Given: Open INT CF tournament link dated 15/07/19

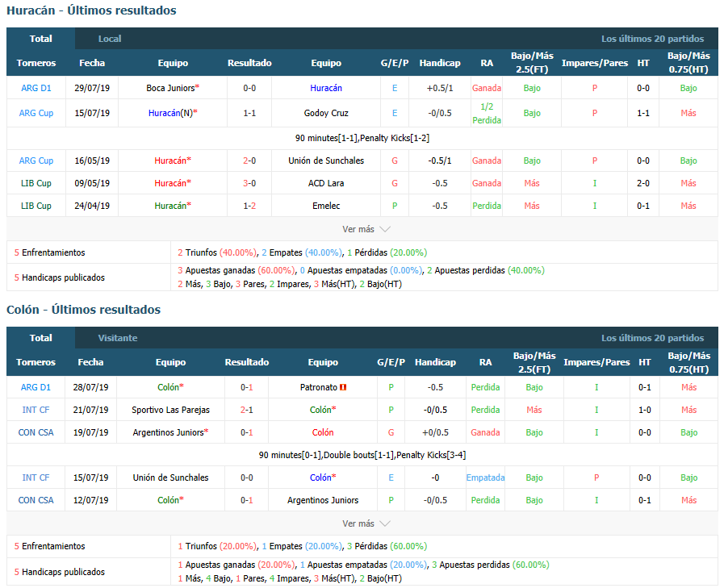Looking at the screenshot, I should [36, 477].
